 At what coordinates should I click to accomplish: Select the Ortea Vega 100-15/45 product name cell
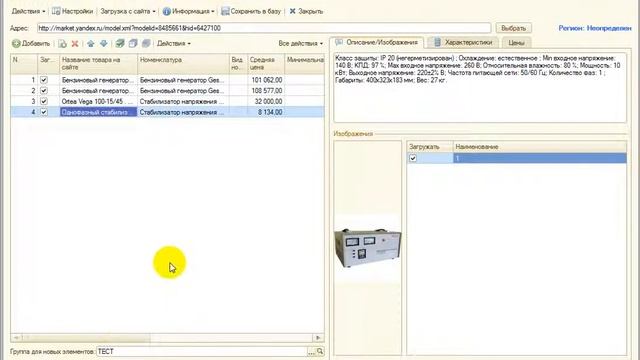98,101
